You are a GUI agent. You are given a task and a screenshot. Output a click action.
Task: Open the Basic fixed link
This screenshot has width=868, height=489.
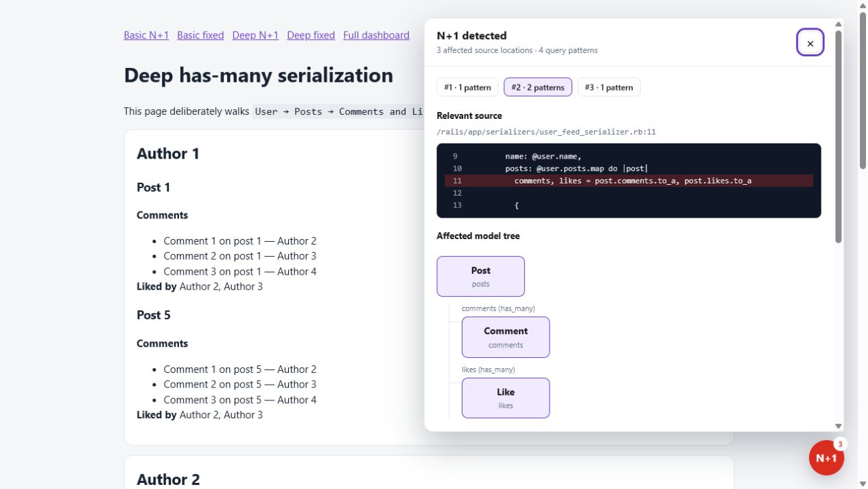(200, 35)
